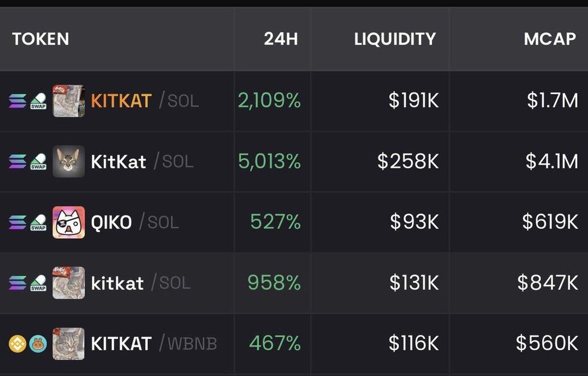Open the KITKAT /WBNB pair link
This screenshot has height=376, width=588.
coord(121,344)
